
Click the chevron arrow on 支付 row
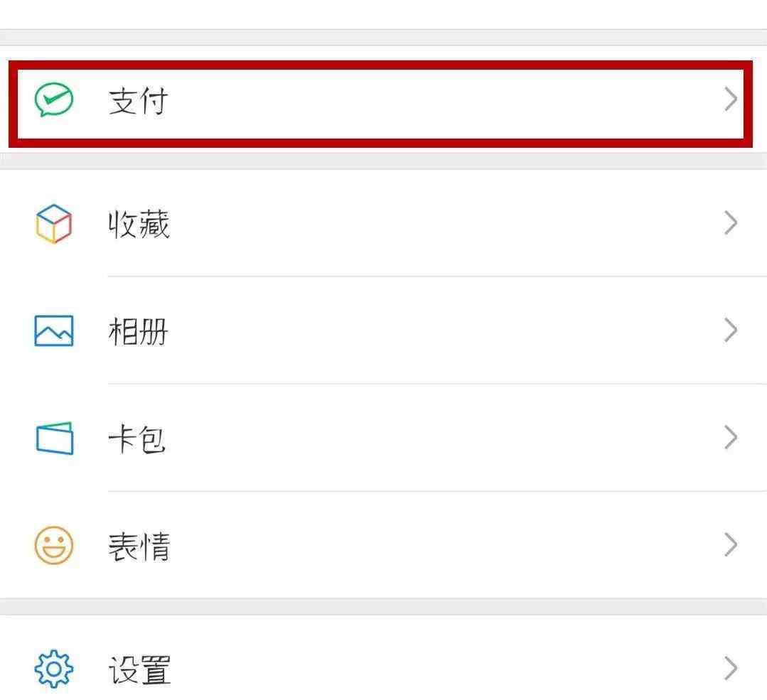[730, 100]
